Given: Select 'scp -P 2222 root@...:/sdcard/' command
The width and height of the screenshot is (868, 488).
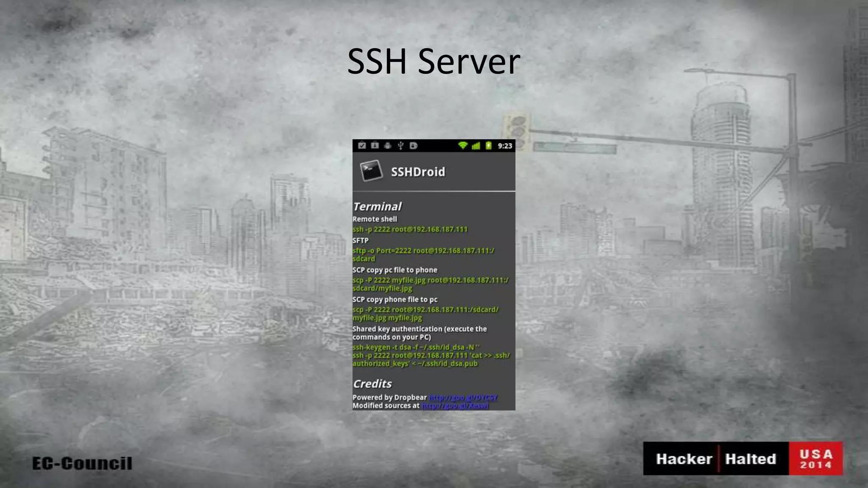Looking at the screenshot, I should (426, 313).
